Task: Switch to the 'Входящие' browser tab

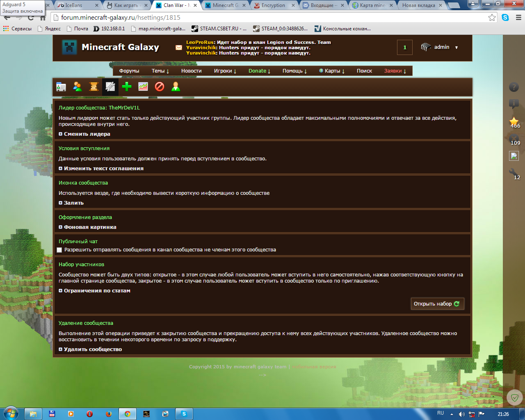Action: coord(323,5)
